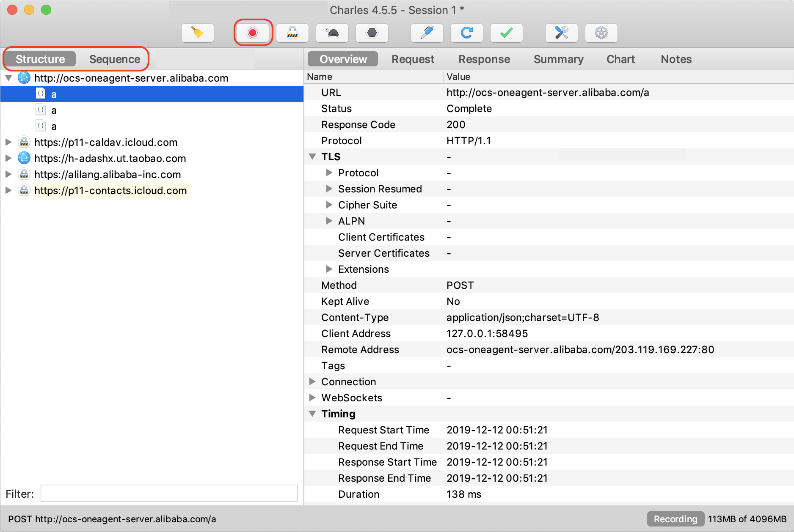Collapse the ocs-oneagent-server.alibaba.com tree node

pos(8,78)
